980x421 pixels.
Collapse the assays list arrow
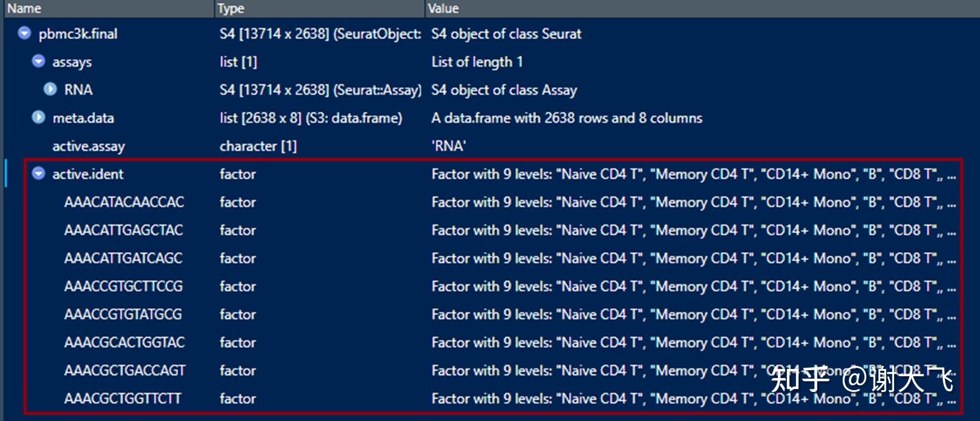[38, 61]
